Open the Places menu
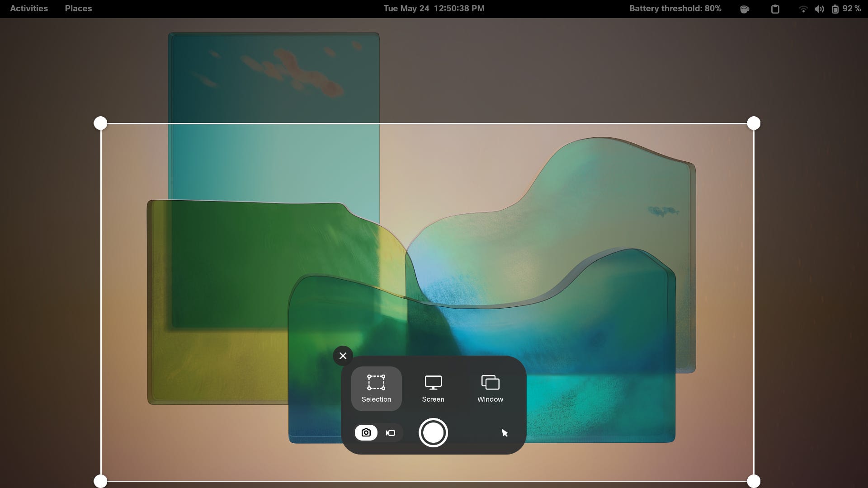The image size is (868, 488). point(78,9)
